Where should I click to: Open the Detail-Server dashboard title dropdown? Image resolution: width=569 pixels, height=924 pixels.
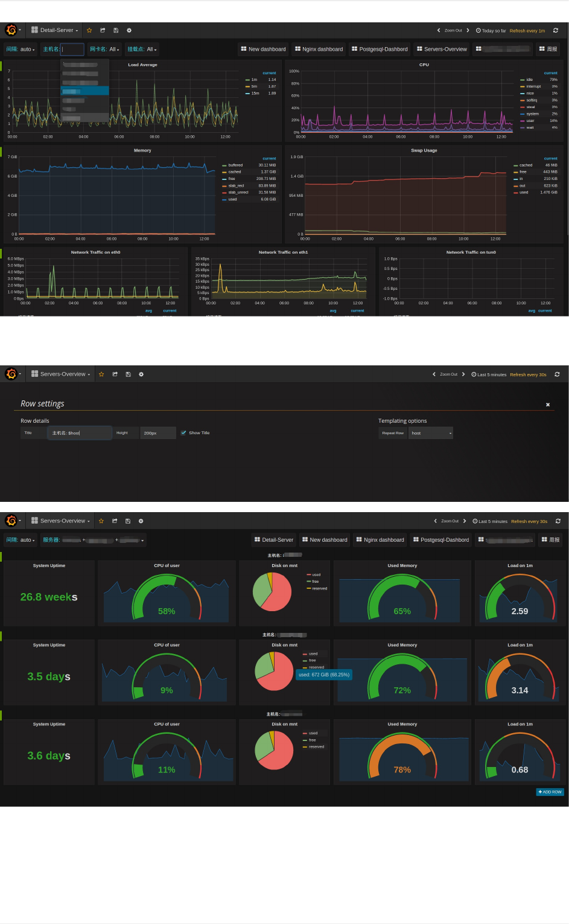[55, 30]
